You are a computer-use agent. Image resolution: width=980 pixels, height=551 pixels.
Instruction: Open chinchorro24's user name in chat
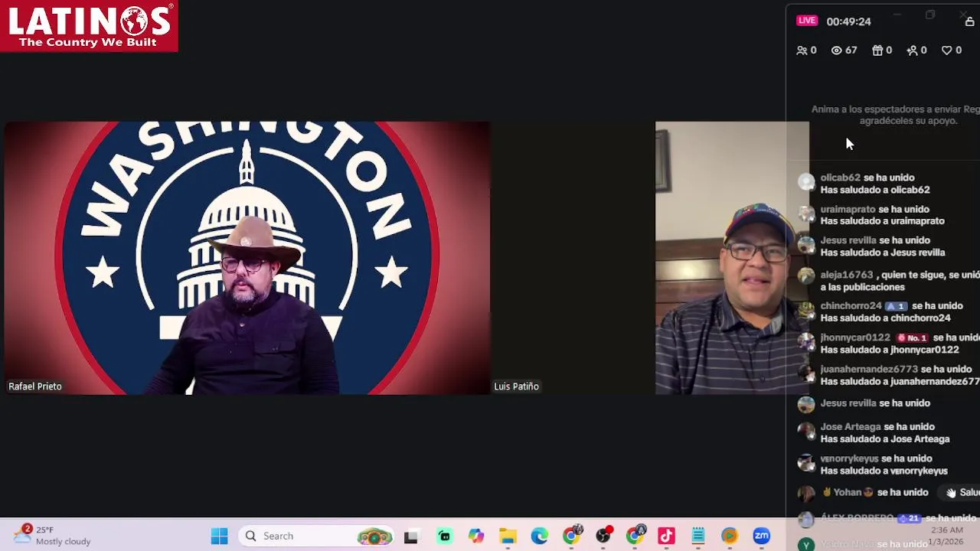(x=851, y=306)
